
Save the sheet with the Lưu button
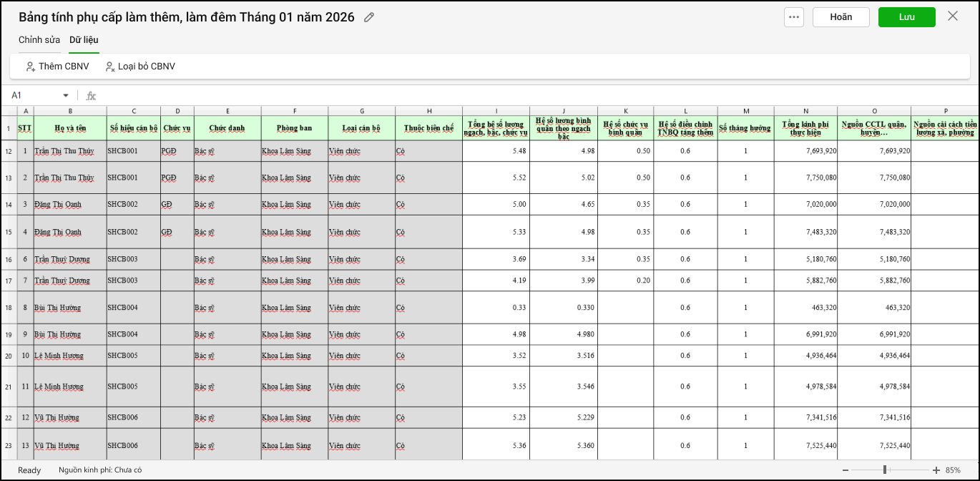click(906, 17)
